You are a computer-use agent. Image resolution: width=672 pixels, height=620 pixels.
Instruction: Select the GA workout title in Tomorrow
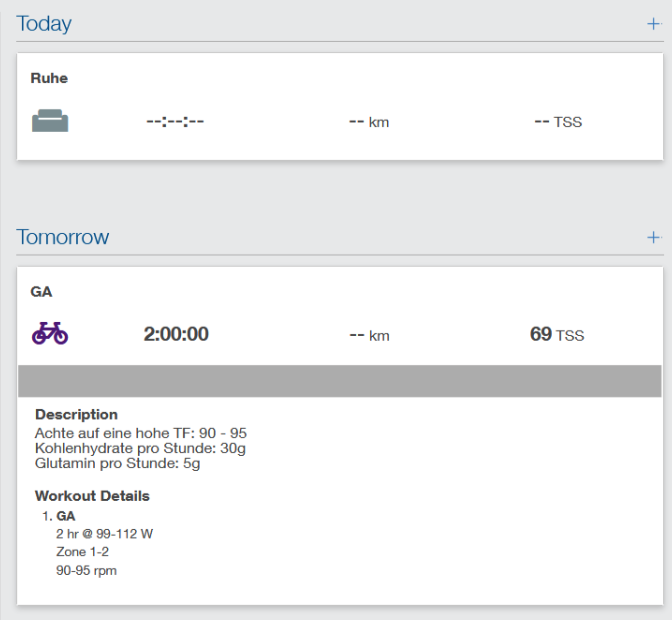coord(41,292)
